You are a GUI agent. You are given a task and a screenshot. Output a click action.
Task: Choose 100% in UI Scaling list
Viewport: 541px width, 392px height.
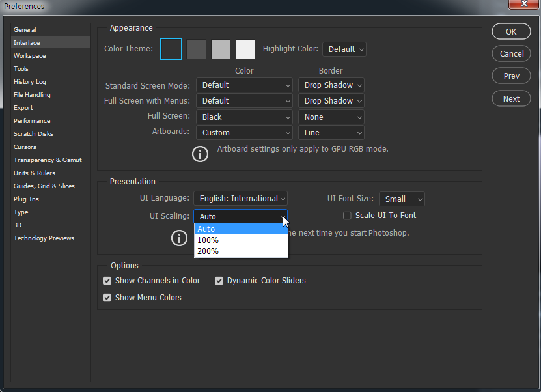click(x=241, y=240)
